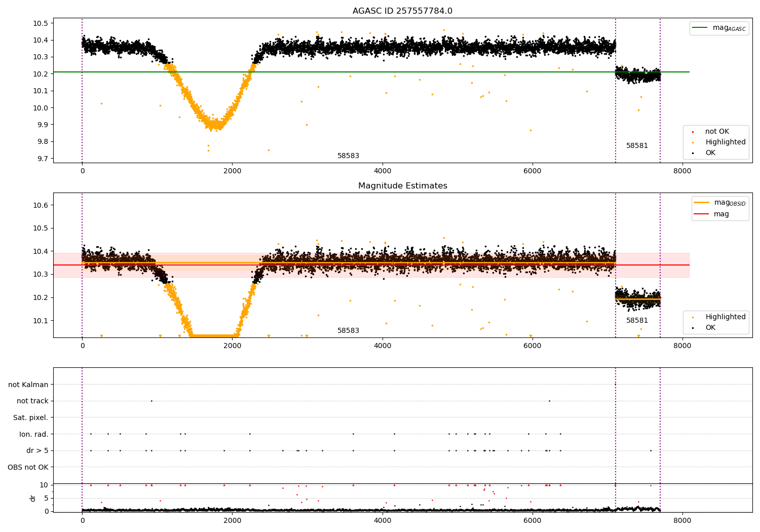The height and width of the screenshot is (532, 760).
Task: Click the 'not track' row label
Action: pyautogui.click(x=32, y=401)
